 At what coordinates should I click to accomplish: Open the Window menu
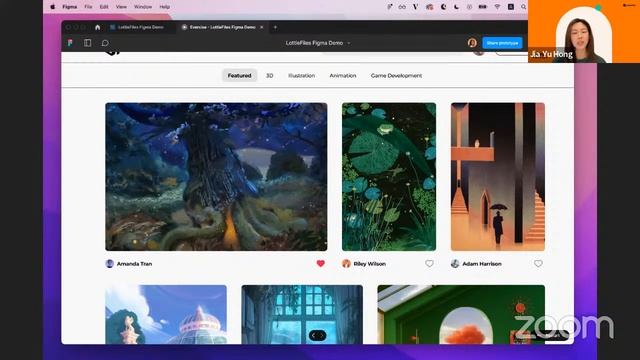click(143, 7)
